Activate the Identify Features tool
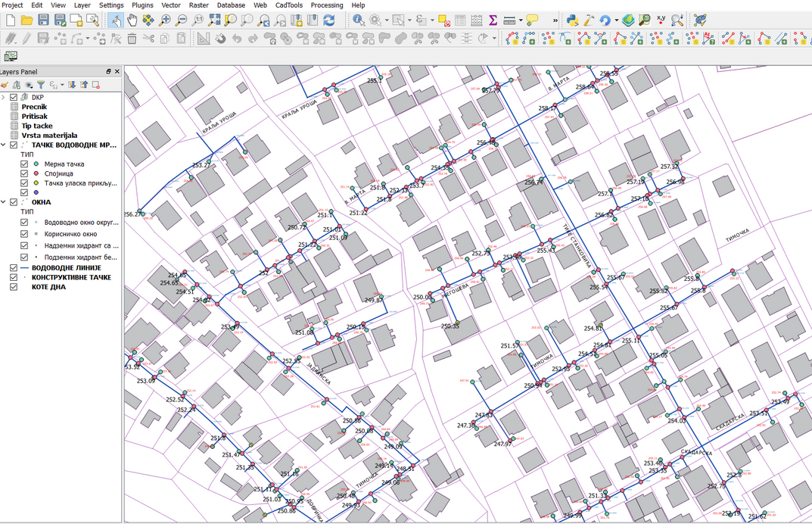The image size is (812, 524). pyautogui.click(x=359, y=20)
